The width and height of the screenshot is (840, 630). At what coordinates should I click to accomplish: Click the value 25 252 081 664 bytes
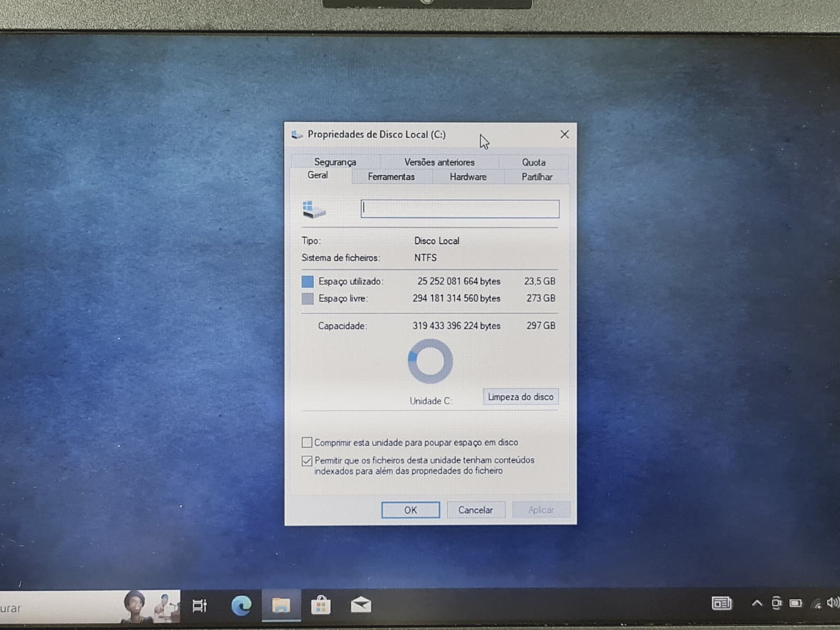point(459,281)
